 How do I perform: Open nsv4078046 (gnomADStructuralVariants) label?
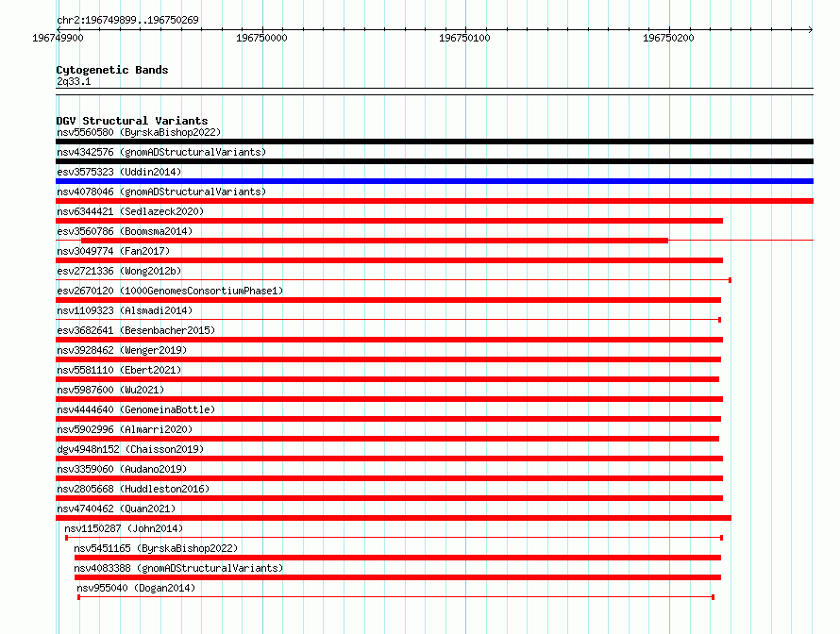click(161, 192)
